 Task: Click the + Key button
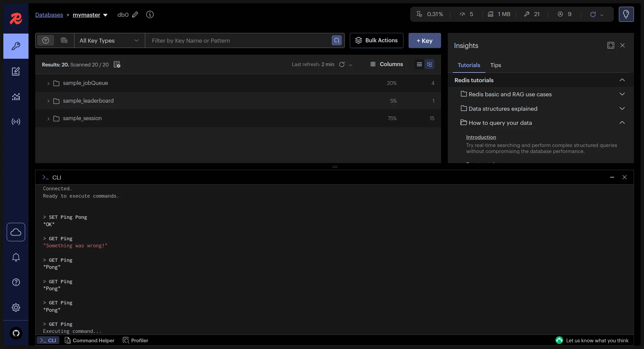[425, 40]
